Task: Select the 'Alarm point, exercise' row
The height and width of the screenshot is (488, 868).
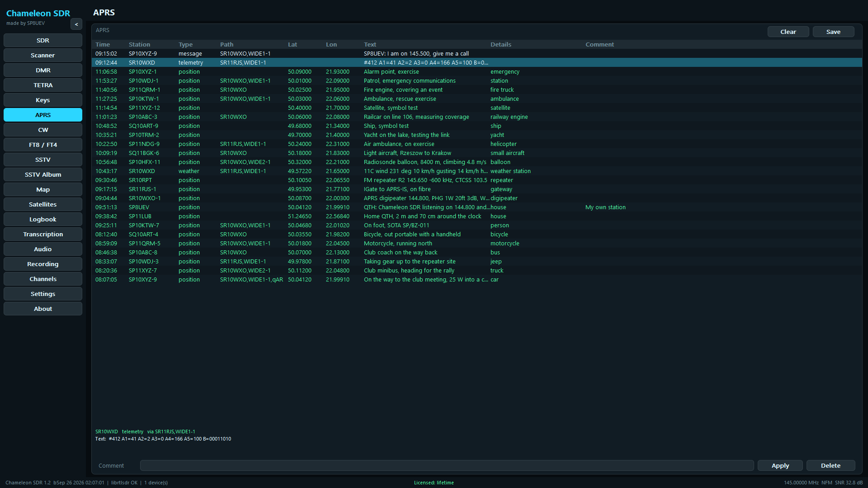Action: click(x=477, y=71)
